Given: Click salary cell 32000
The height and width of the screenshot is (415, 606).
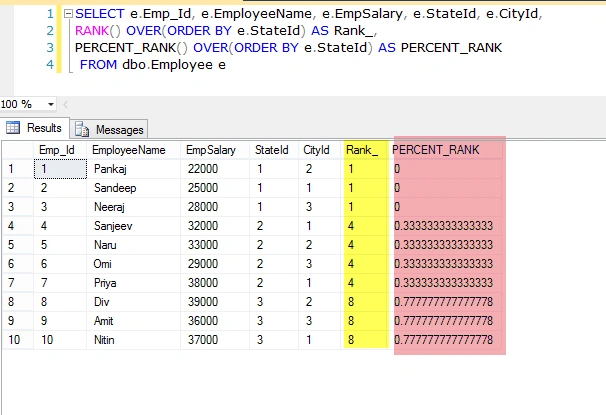Looking at the screenshot, I should [215, 226].
